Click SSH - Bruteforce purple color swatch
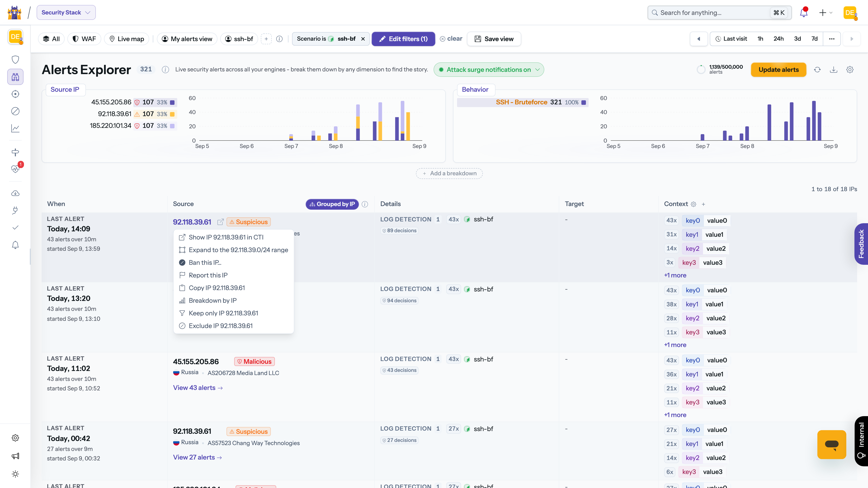 584,102
